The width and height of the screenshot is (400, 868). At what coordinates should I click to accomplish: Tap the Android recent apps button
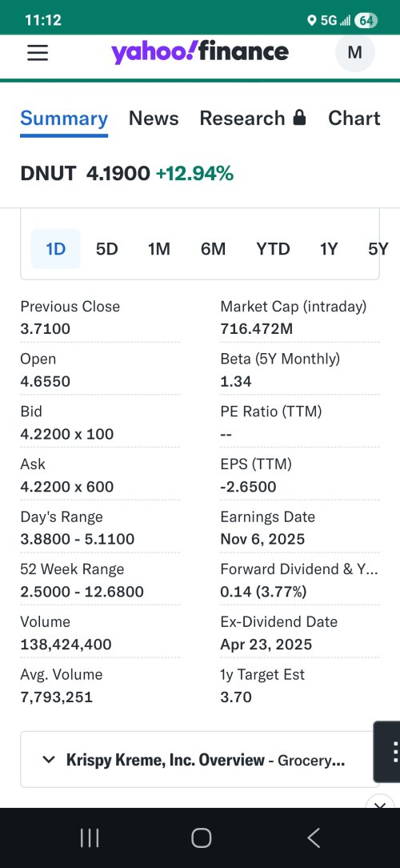coord(90,838)
